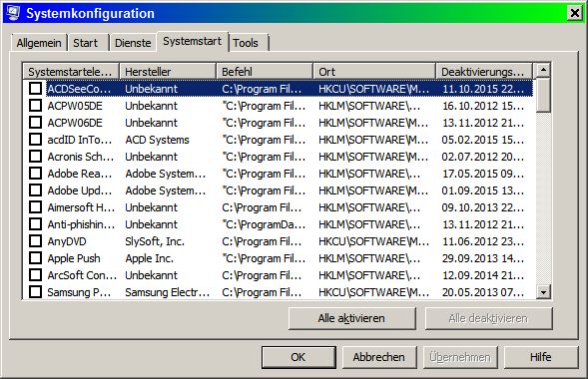Tick the ACPW06DE checkbox
Image resolution: width=588 pixels, height=379 pixels.
tap(36, 123)
